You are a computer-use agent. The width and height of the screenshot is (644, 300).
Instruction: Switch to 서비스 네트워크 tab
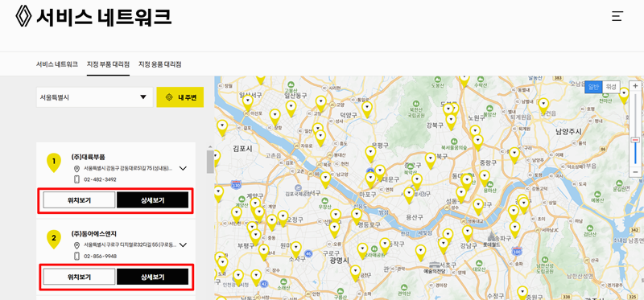(x=56, y=64)
